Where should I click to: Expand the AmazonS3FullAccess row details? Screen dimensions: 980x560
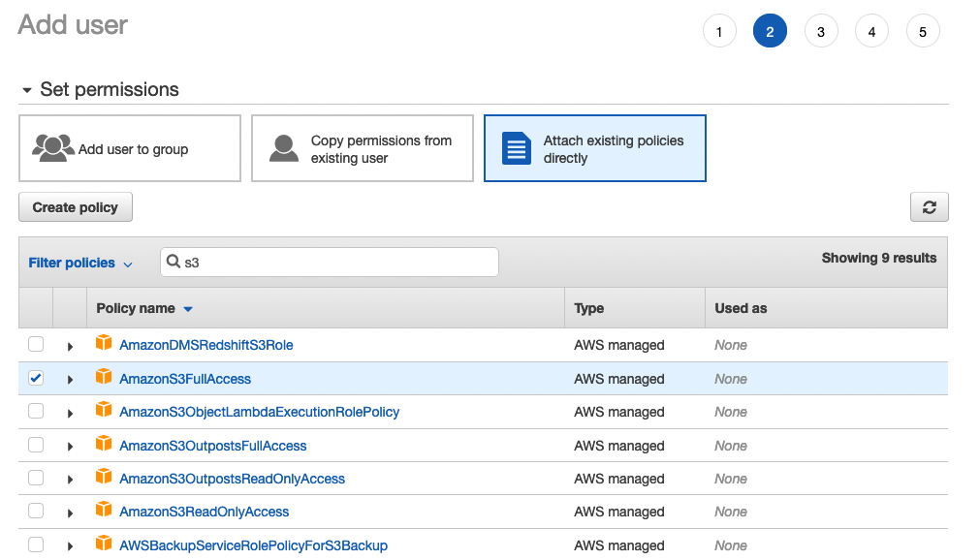pyautogui.click(x=70, y=380)
